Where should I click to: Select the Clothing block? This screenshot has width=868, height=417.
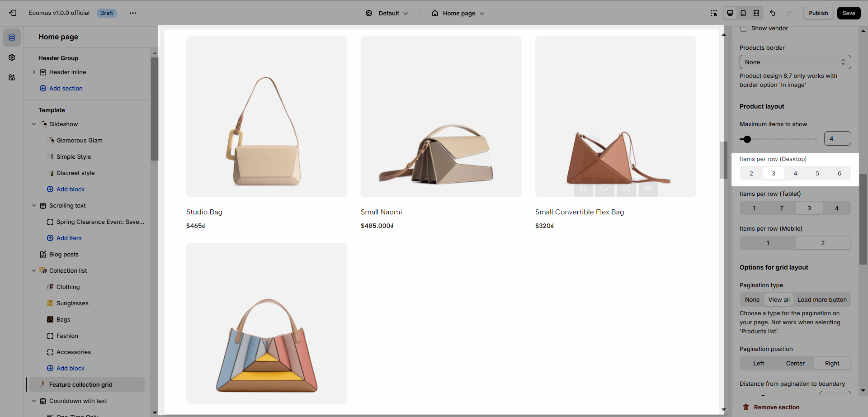coord(68,287)
